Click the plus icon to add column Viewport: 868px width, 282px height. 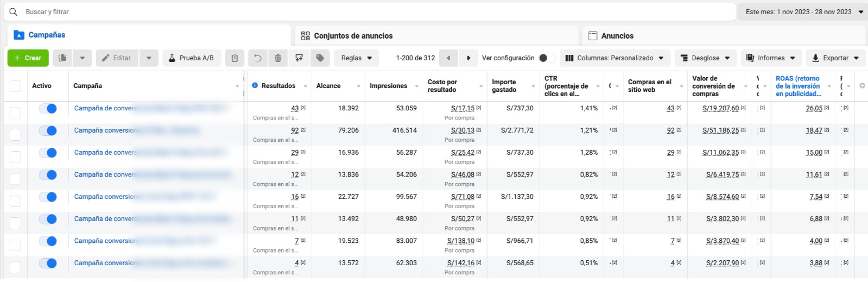[x=862, y=86]
